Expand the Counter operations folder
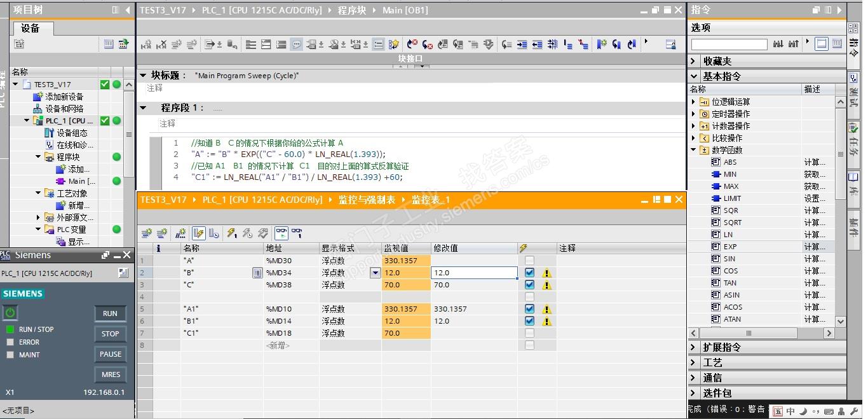This screenshot has height=419, width=868. click(693, 126)
